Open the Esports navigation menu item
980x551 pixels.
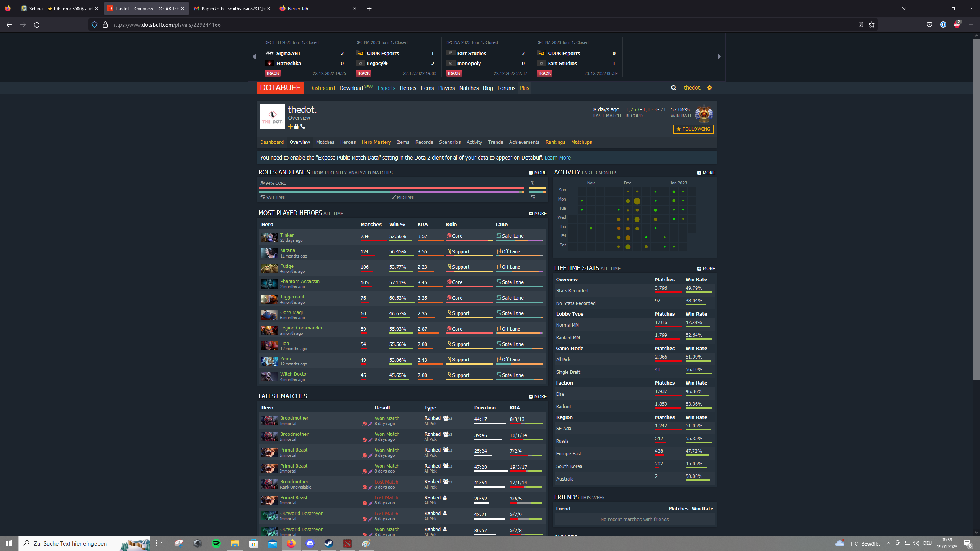point(387,88)
